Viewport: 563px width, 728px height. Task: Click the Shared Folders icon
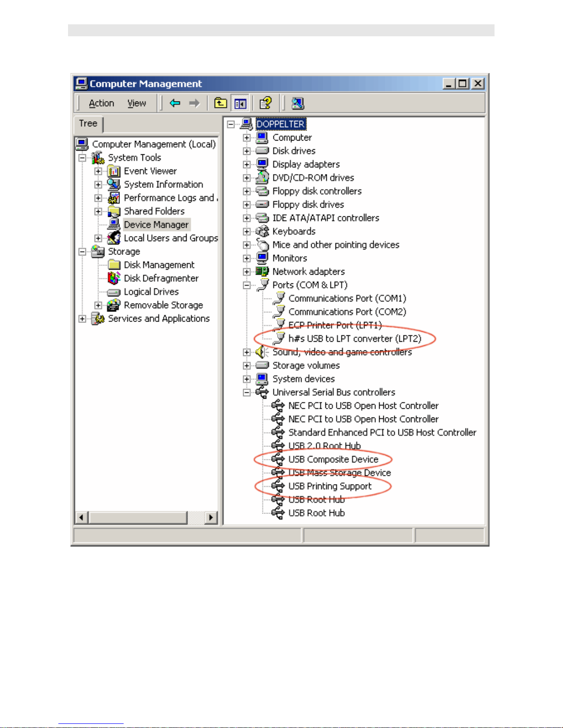coord(114,211)
